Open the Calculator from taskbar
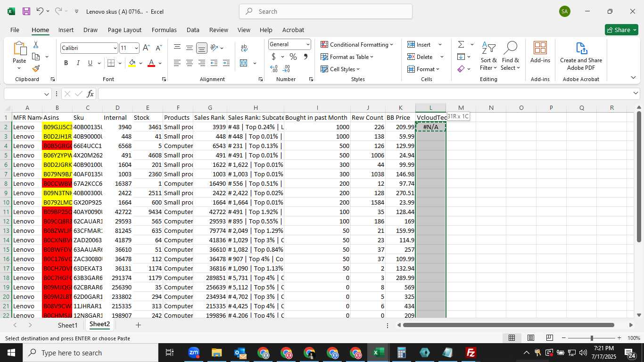The width and height of the screenshot is (644, 362). 401,353
